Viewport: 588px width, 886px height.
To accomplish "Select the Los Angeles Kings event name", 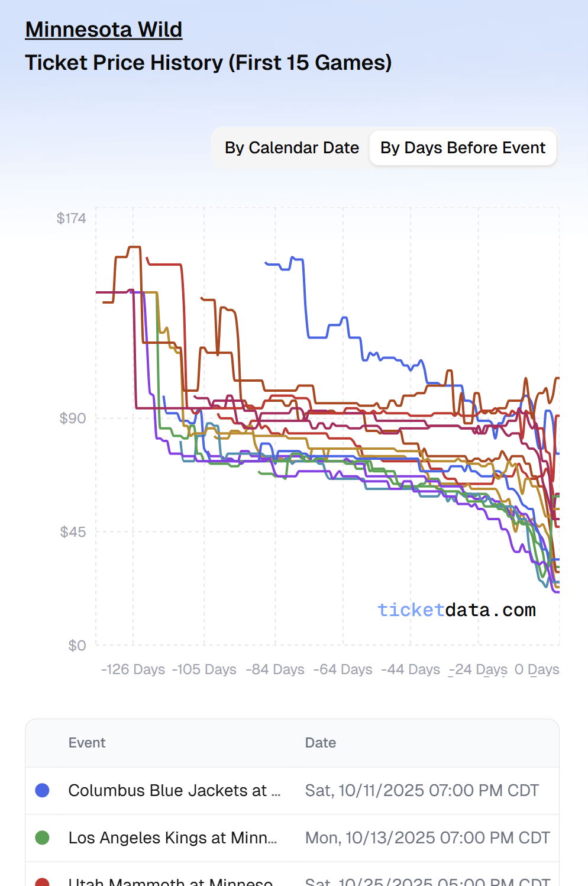I will click(172, 837).
